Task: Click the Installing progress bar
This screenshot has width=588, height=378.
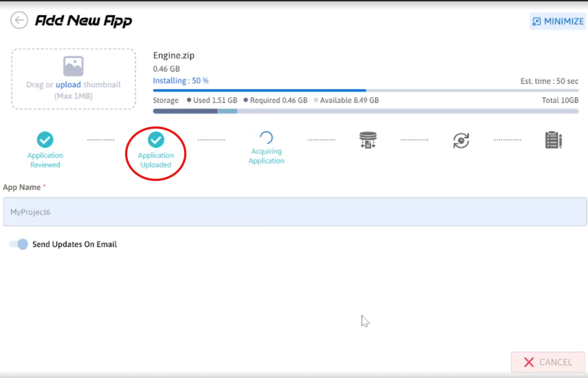Action: pos(366,90)
